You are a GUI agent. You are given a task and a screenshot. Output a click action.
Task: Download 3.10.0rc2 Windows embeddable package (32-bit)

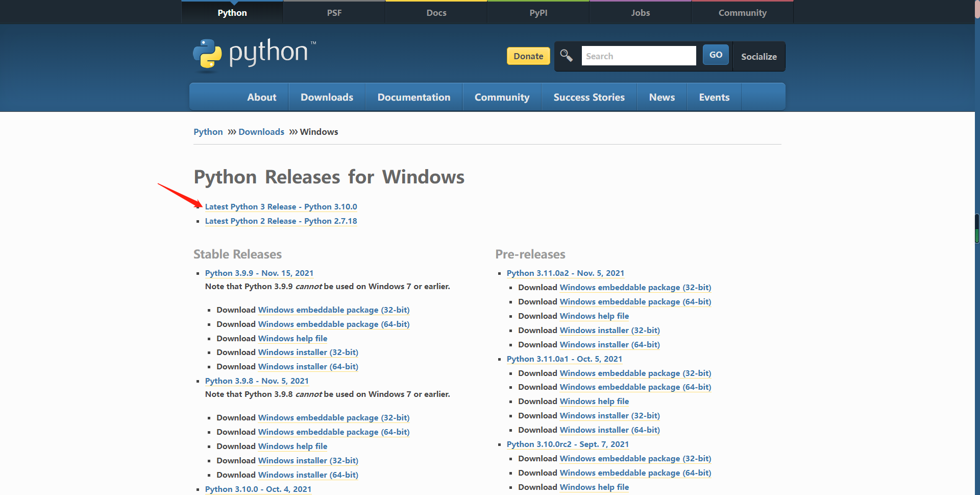pyautogui.click(x=635, y=459)
